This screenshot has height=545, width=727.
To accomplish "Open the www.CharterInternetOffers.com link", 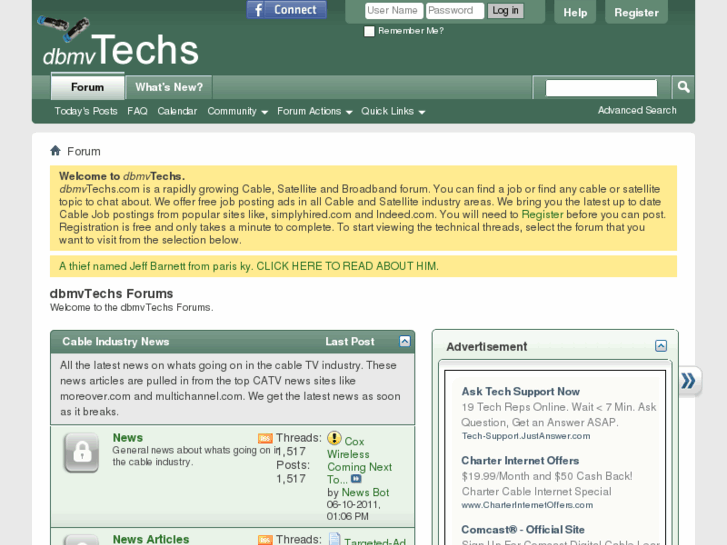I will click(527, 505).
